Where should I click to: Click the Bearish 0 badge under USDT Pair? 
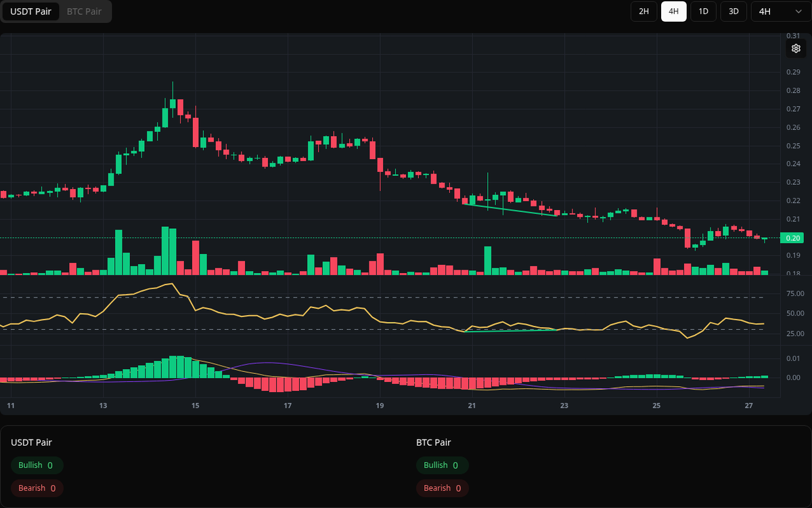coord(37,488)
